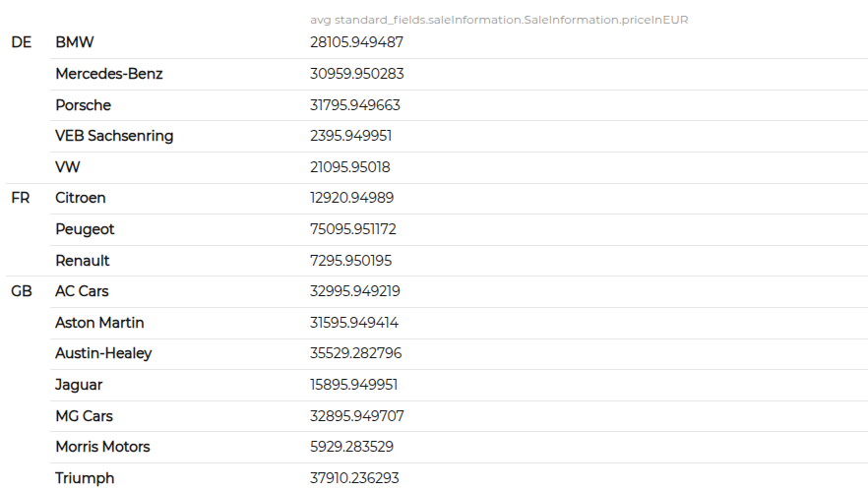Select the DE country group cell
Viewport: 868px width, 491px height.
point(21,42)
